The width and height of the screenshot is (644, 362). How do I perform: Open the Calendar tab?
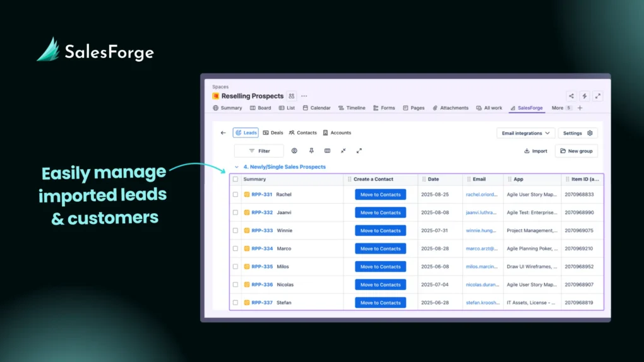317,108
